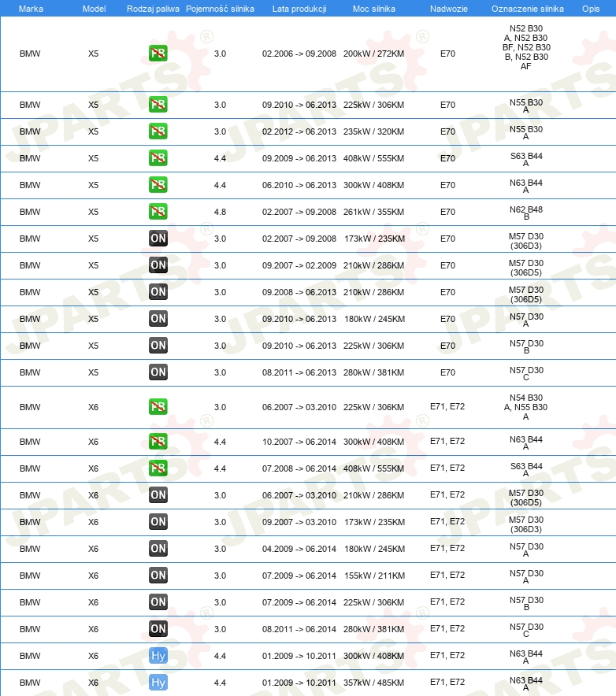Click the N62 B48 B engine code

tap(526, 213)
